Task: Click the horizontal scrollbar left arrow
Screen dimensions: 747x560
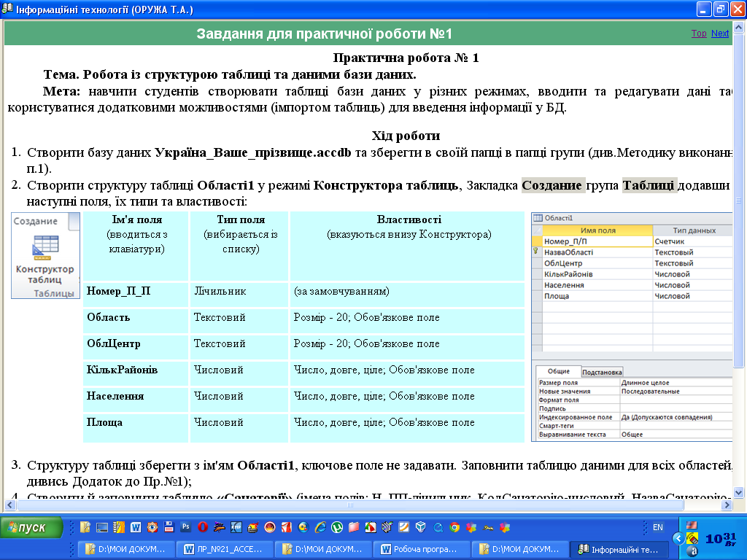Action: pos(9,505)
